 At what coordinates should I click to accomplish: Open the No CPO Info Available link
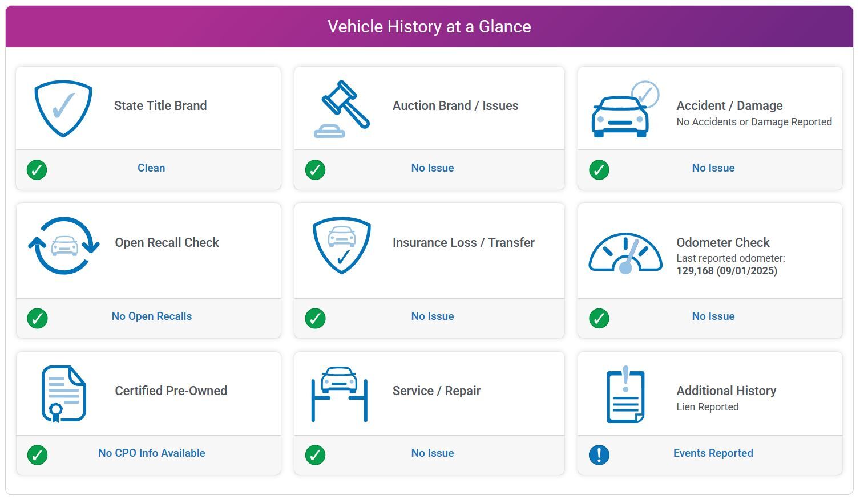click(152, 453)
